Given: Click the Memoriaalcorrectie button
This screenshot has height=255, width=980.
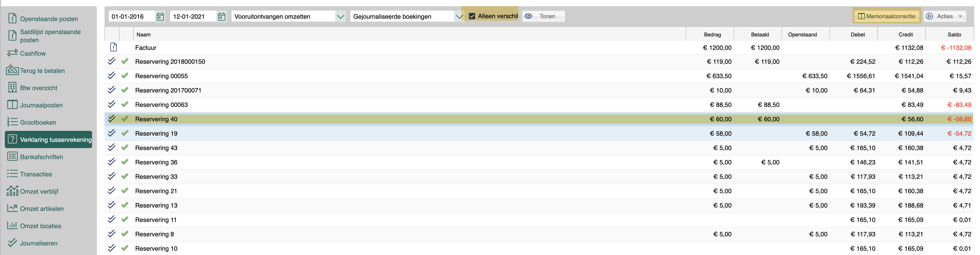Looking at the screenshot, I should tap(887, 16).
